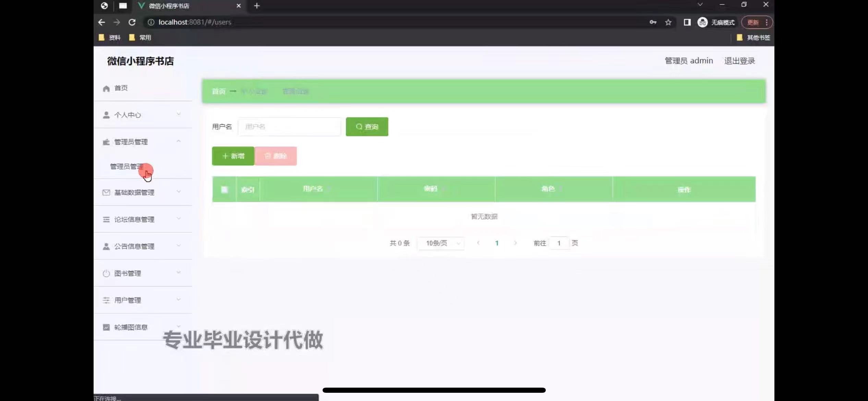Go to previous page with left arrow
The width and height of the screenshot is (868, 401).
click(x=478, y=243)
